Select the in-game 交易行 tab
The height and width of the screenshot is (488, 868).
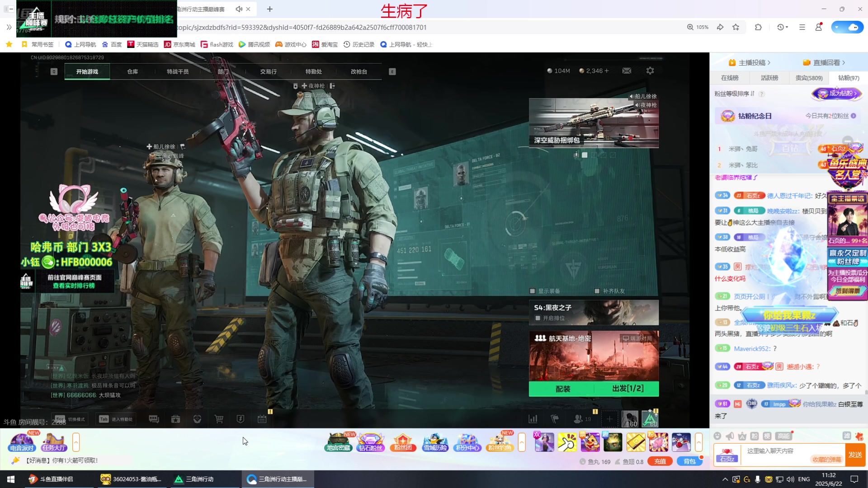(268, 71)
